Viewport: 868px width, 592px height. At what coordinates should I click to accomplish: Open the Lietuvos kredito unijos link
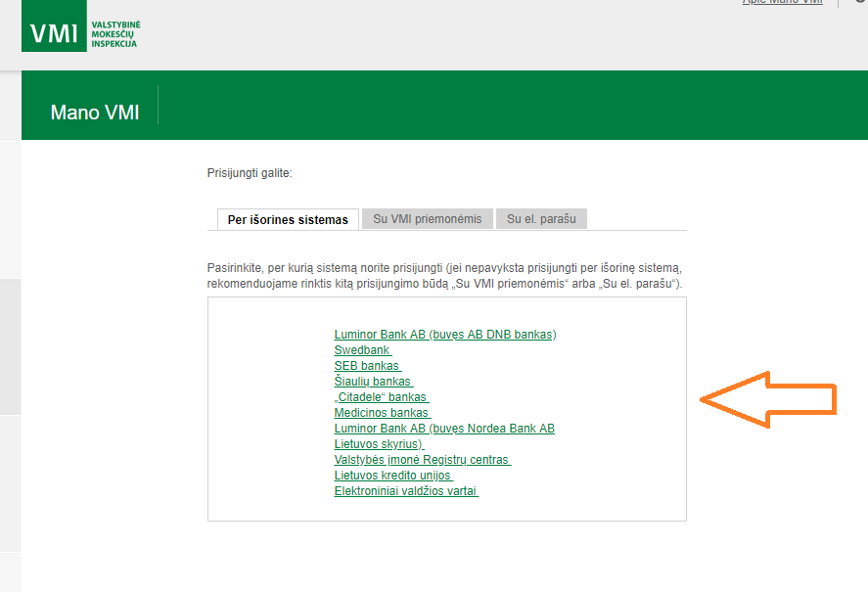393,476
